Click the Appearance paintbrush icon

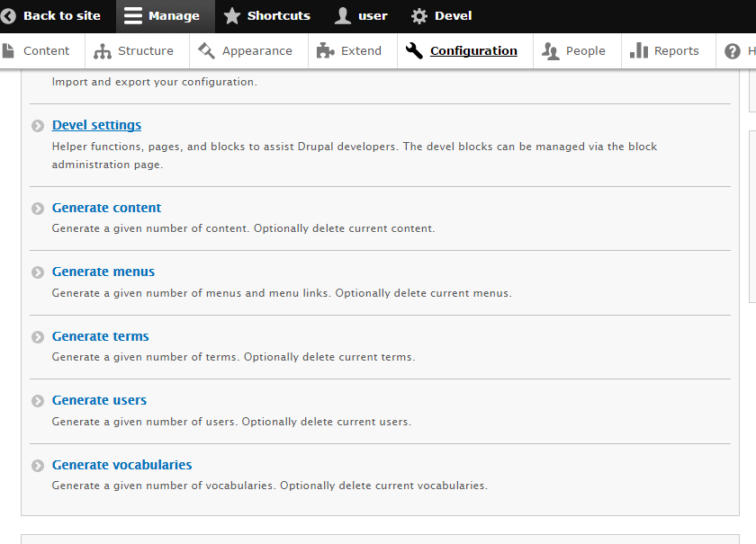206,50
